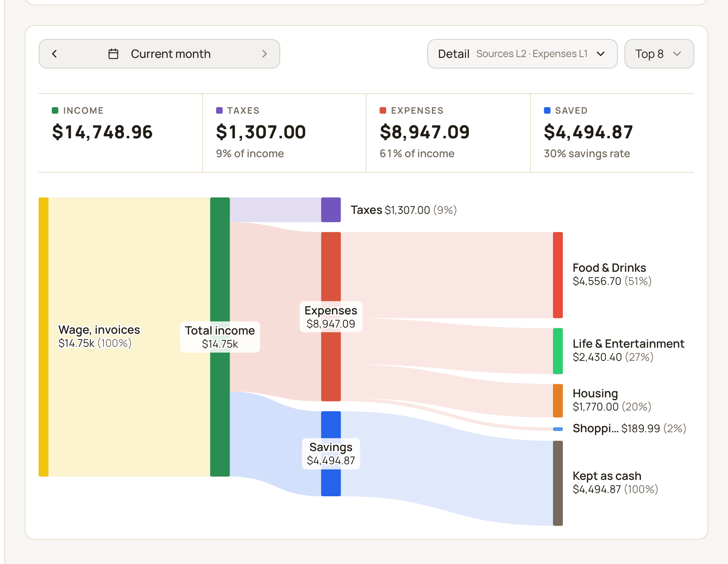The width and height of the screenshot is (728, 564).
Task: Click the Taxes $1,307.00 (9%) label
Action: pyautogui.click(x=404, y=210)
